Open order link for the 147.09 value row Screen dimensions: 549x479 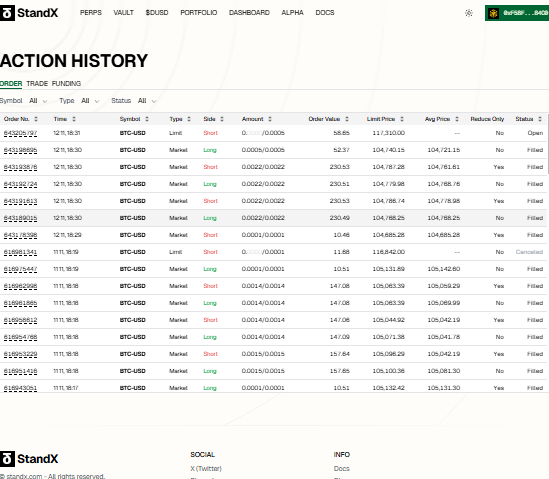click(20, 337)
